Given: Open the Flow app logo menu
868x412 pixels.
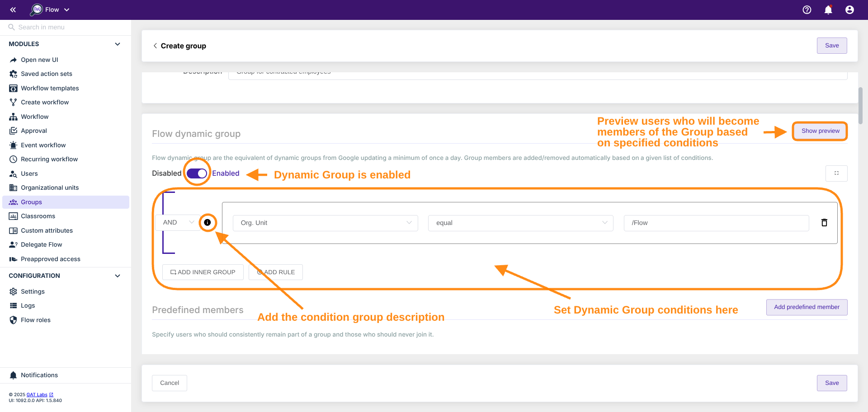Looking at the screenshot, I should [37, 9].
